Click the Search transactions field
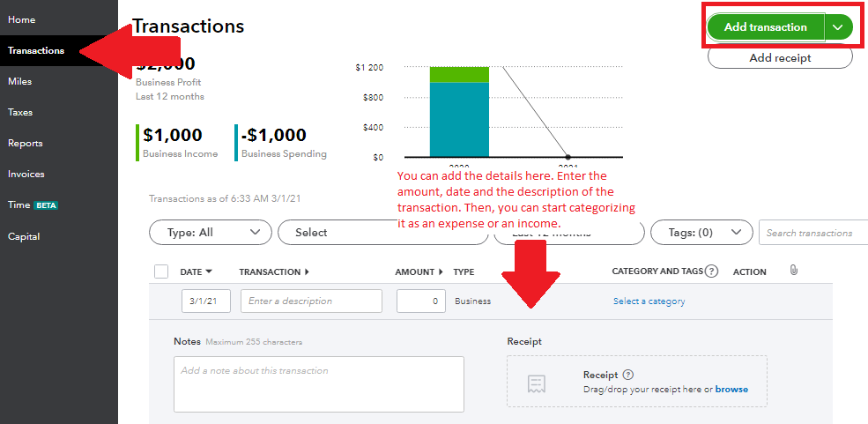This screenshot has height=424, width=868. pos(812,233)
